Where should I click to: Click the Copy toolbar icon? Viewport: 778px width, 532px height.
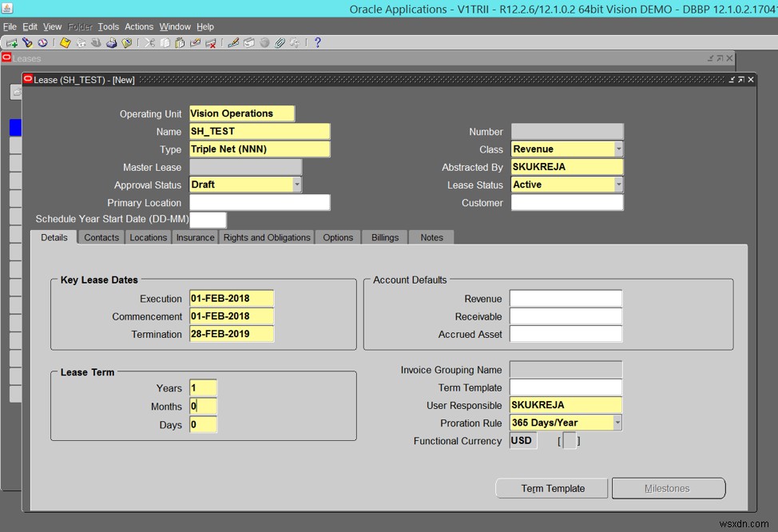(x=164, y=42)
